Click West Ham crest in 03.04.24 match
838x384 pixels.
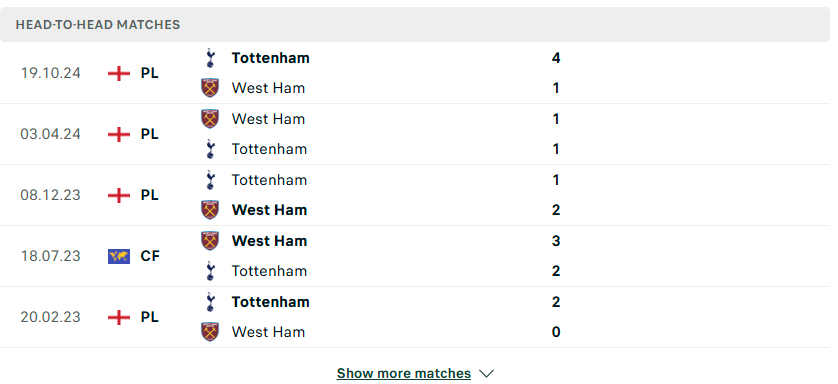[x=210, y=119]
